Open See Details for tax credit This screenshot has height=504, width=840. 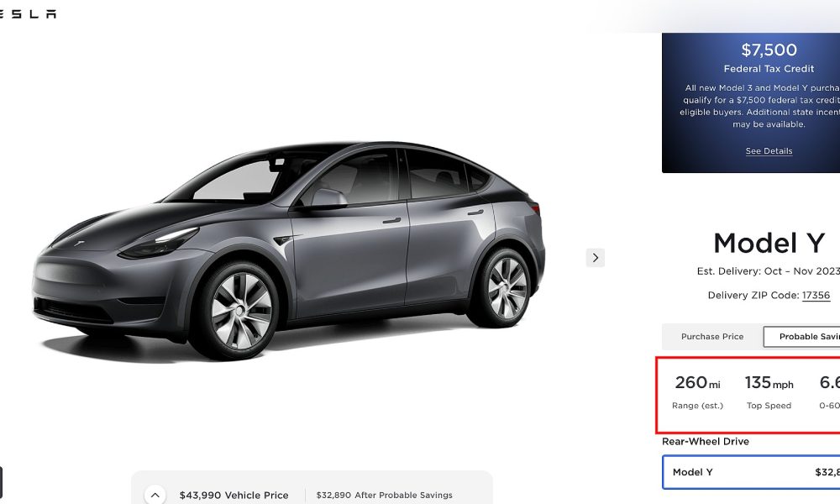tap(769, 151)
